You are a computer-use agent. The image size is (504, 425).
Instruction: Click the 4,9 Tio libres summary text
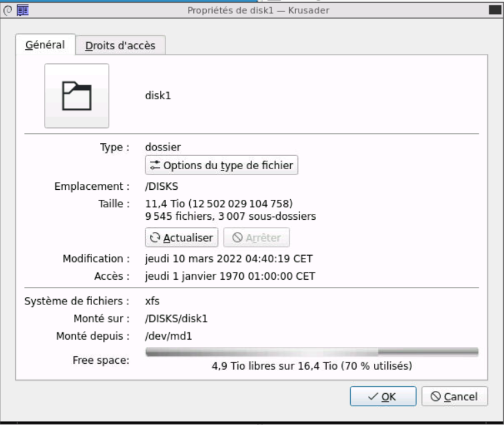[x=312, y=366]
